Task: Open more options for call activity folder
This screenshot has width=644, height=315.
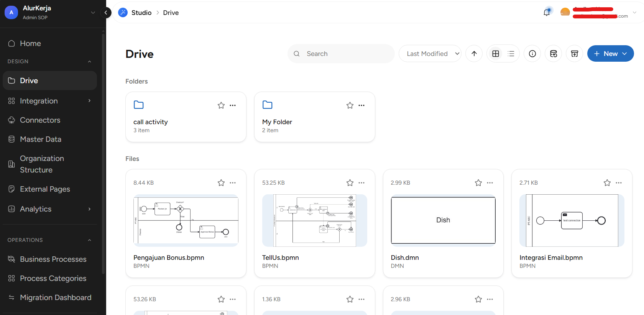Action: pos(233,105)
